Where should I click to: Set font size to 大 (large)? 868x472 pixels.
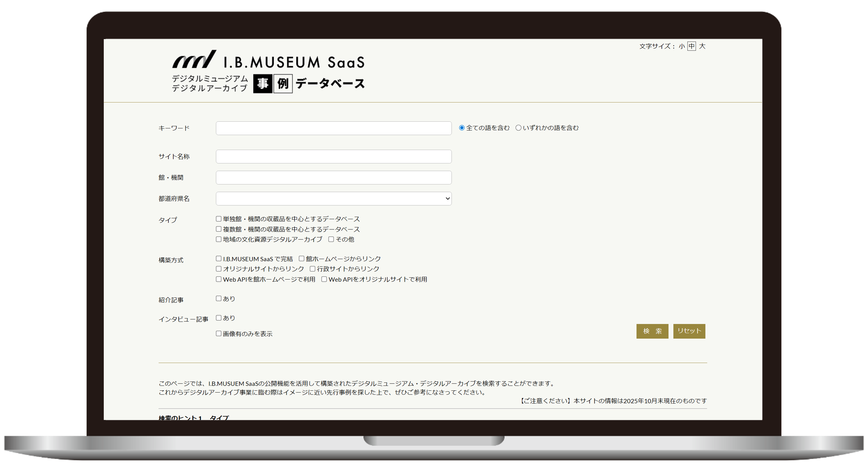click(x=702, y=46)
